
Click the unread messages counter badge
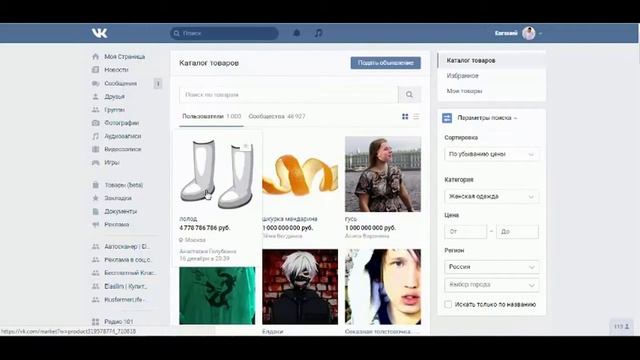158,84
